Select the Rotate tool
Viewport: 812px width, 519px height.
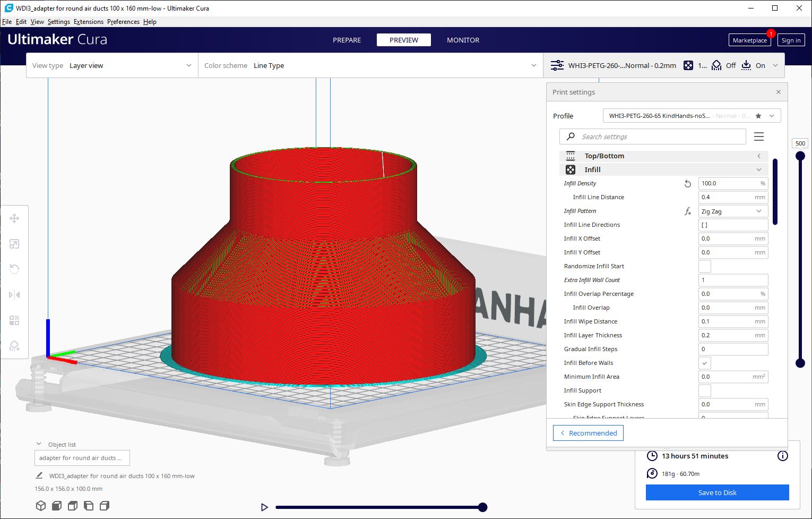14,269
